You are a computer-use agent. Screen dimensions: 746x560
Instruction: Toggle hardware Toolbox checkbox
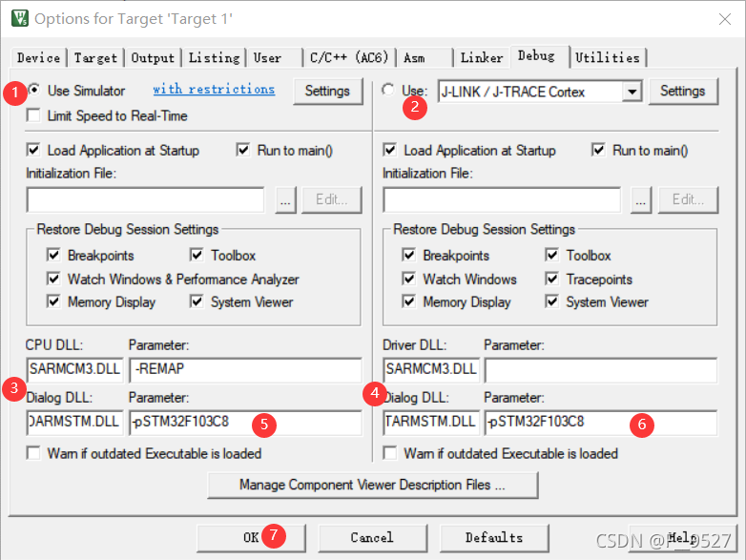552,255
